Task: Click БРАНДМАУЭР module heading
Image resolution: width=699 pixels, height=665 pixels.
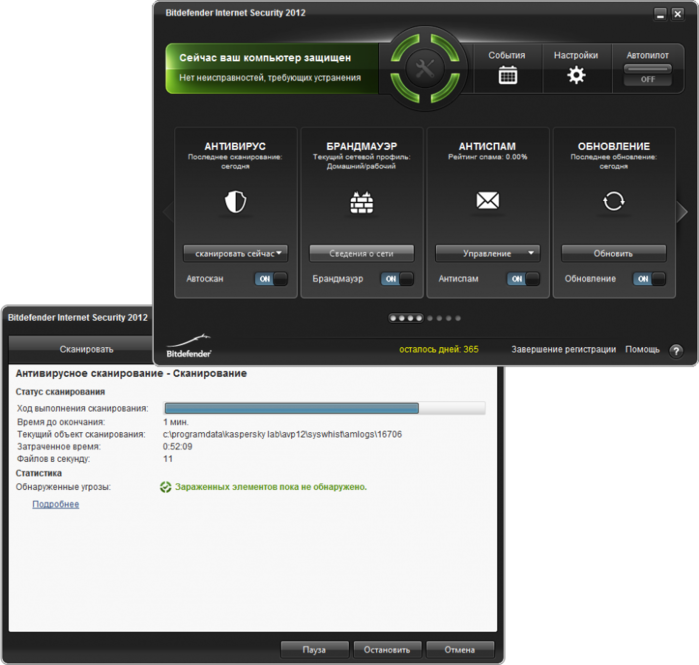Action: click(362, 146)
